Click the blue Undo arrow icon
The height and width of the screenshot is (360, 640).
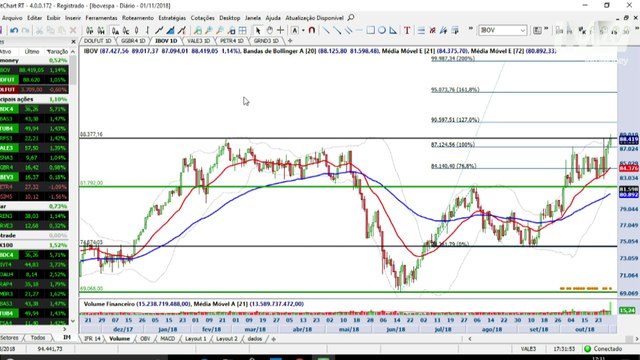tap(14, 31)
